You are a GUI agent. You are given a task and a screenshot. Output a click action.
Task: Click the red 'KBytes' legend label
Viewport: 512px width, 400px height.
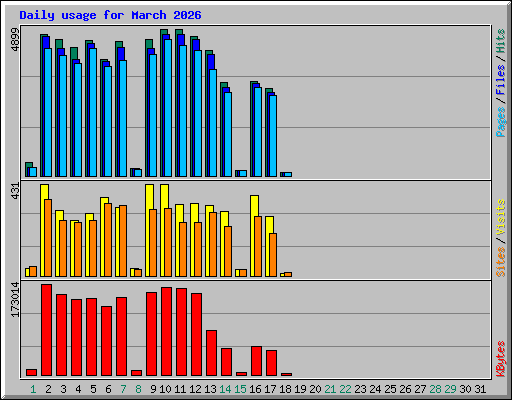501,359
